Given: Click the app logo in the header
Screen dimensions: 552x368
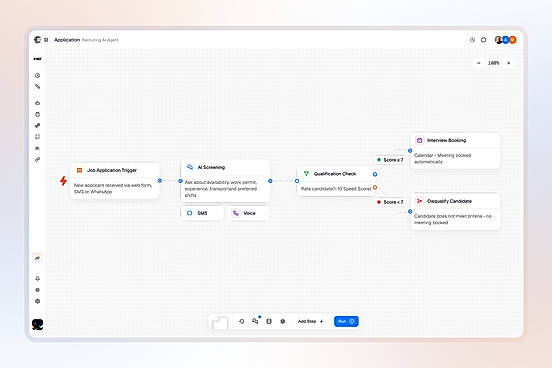Looking at the screenshot, I should click(x=37, y=40).
